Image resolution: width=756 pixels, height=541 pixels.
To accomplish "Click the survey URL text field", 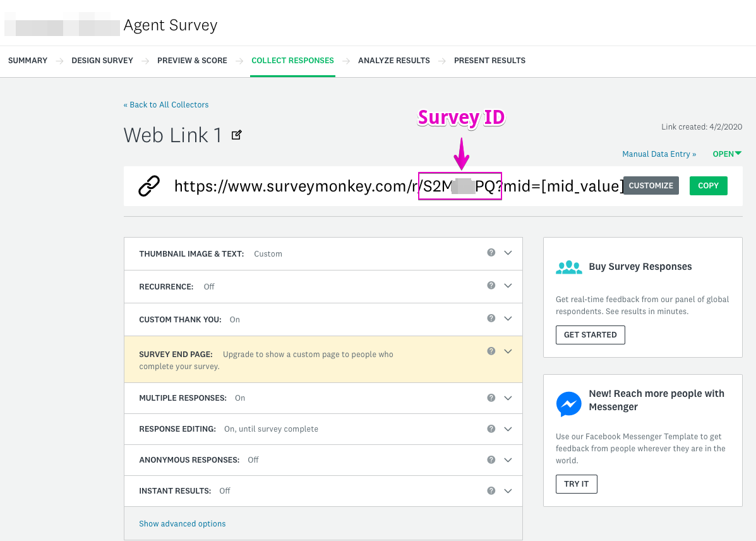I will click(399, 186).
